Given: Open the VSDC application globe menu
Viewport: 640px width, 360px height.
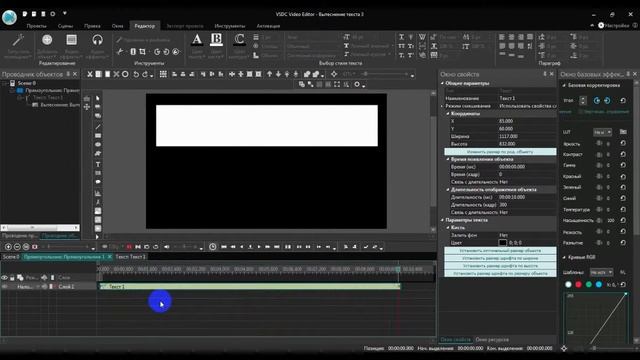Looking at the screenshot, I should [x=9, y=17].
